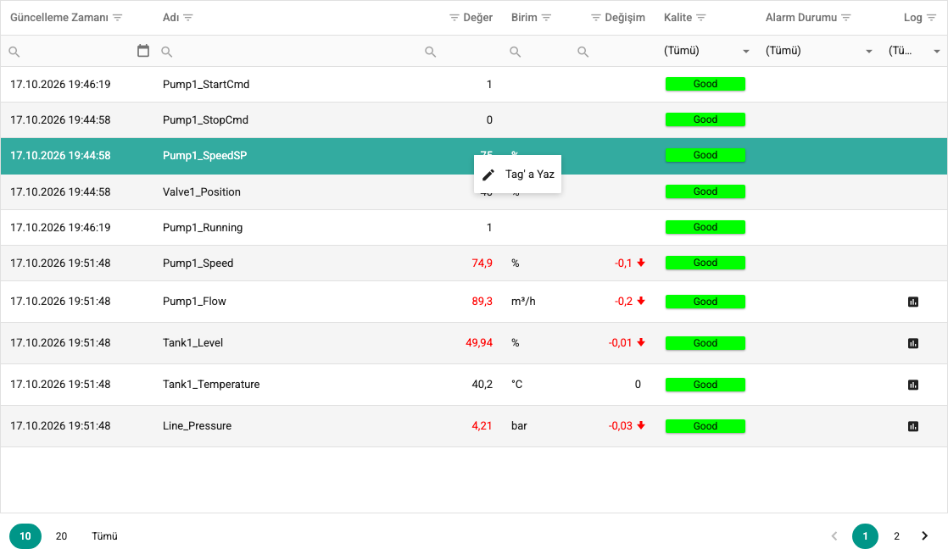The image size is (948, 560).
Task: Select page 1 in the pager
Action: (x=865, y=535)
